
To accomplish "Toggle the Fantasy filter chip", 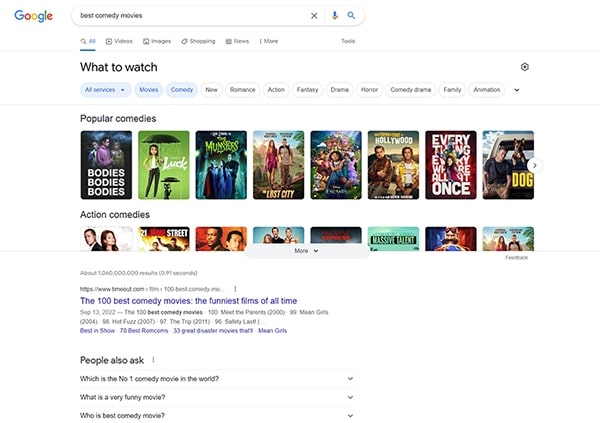I will pos(307,90).
